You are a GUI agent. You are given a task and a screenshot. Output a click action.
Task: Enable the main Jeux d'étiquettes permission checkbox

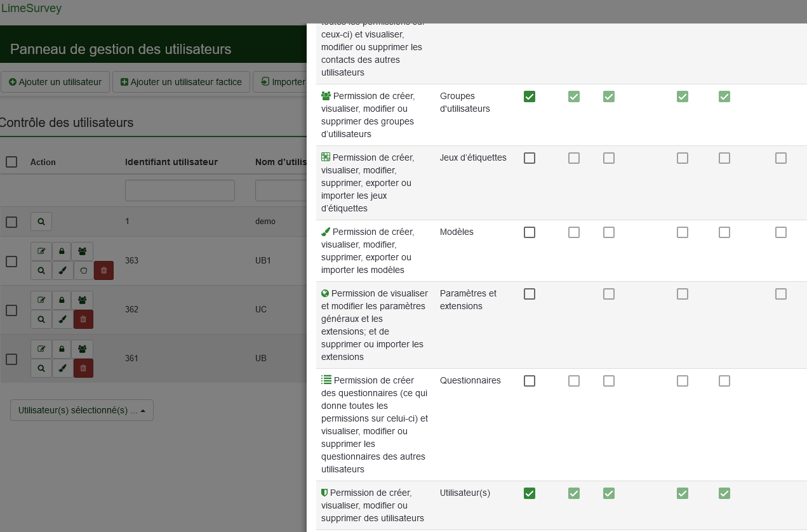[x=530, y=158]
